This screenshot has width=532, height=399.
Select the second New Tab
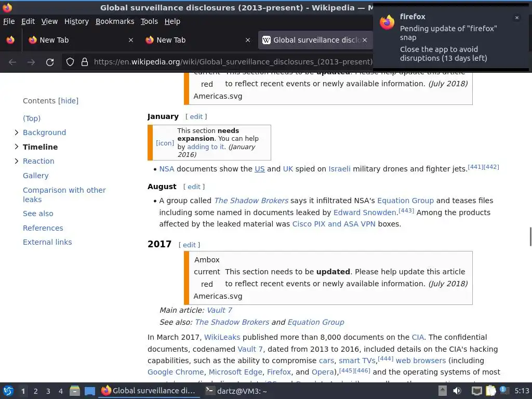197,40
